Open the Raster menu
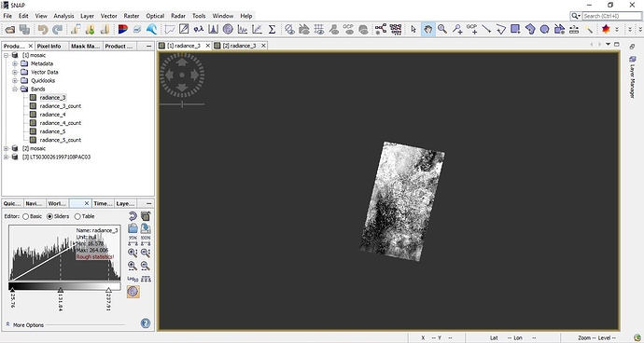Screen dimensions: 644x343 132,16
